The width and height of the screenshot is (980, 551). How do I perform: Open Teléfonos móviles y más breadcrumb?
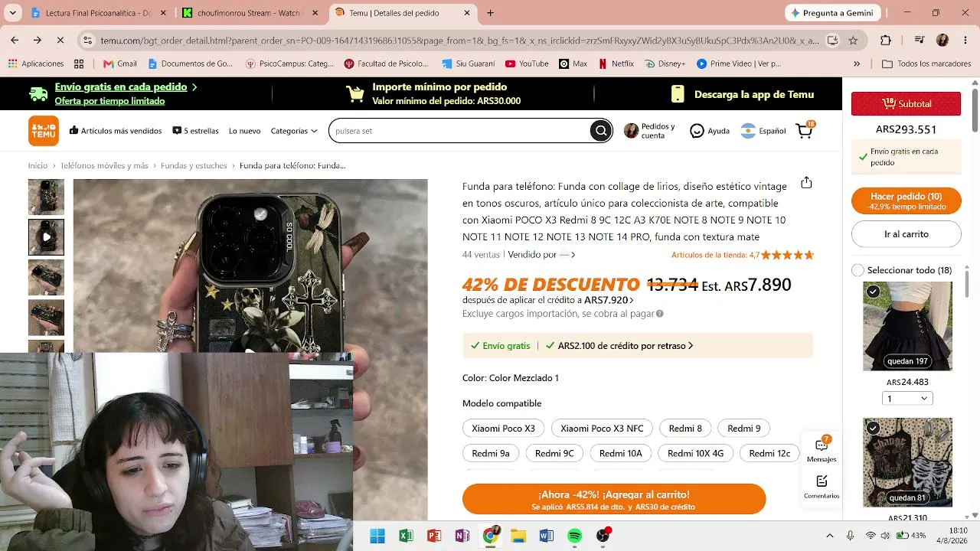click(x=104, y=165)
